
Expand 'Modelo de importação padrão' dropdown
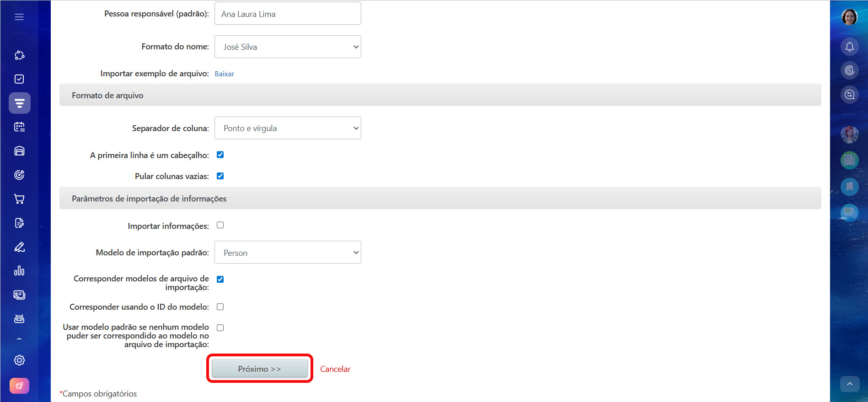(x=288, y=252)
